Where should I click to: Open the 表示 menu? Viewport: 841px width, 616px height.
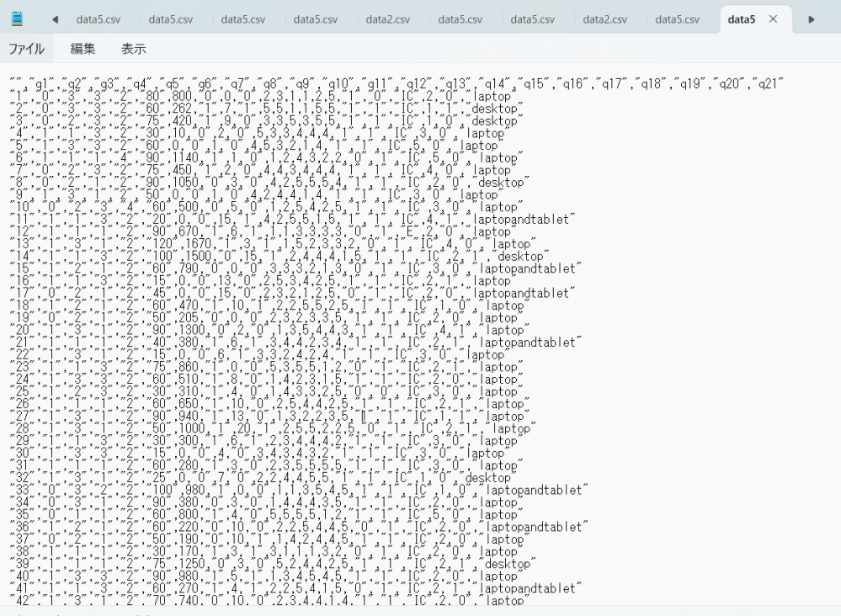[x=133, y=49]
